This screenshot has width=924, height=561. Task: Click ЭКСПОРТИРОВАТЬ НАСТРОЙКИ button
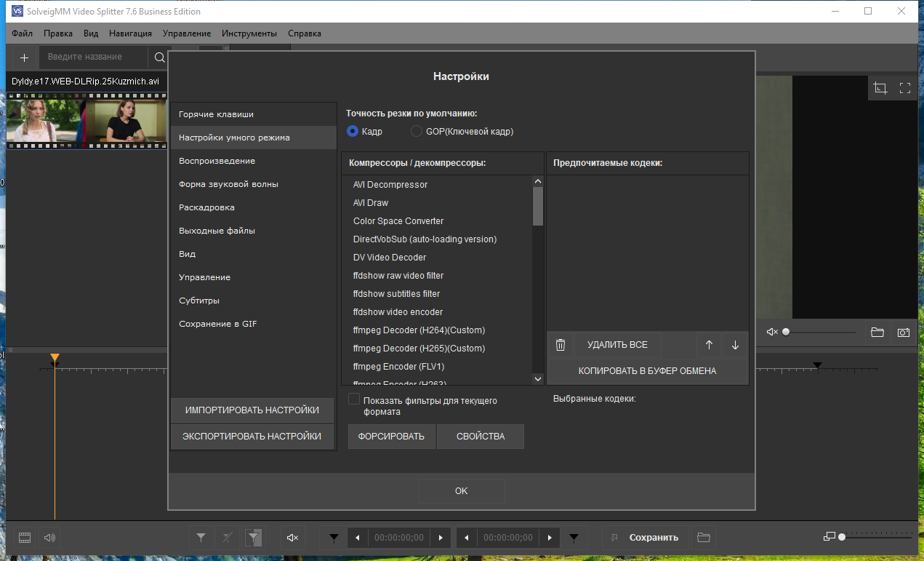pos(252,437)
